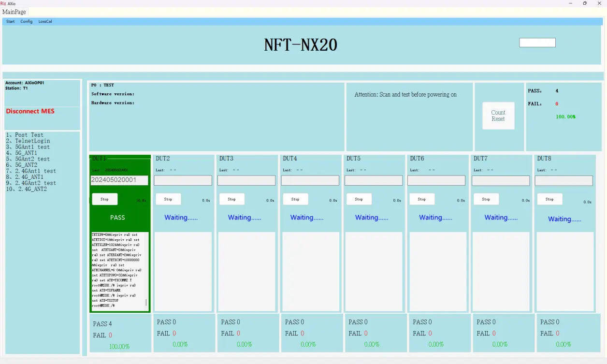
Task: Click the DUT1 log scrollbar
Action: coord(146,303)
